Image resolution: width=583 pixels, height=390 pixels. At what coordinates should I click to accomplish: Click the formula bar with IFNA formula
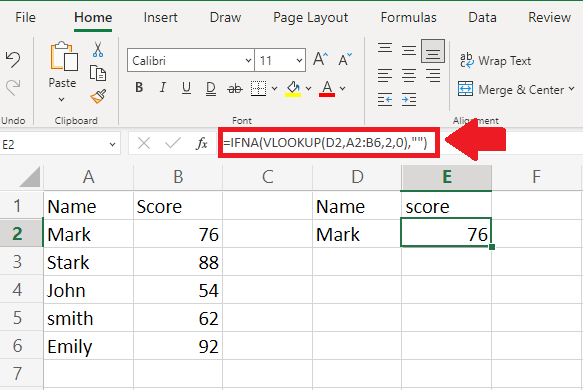[329, 143]
